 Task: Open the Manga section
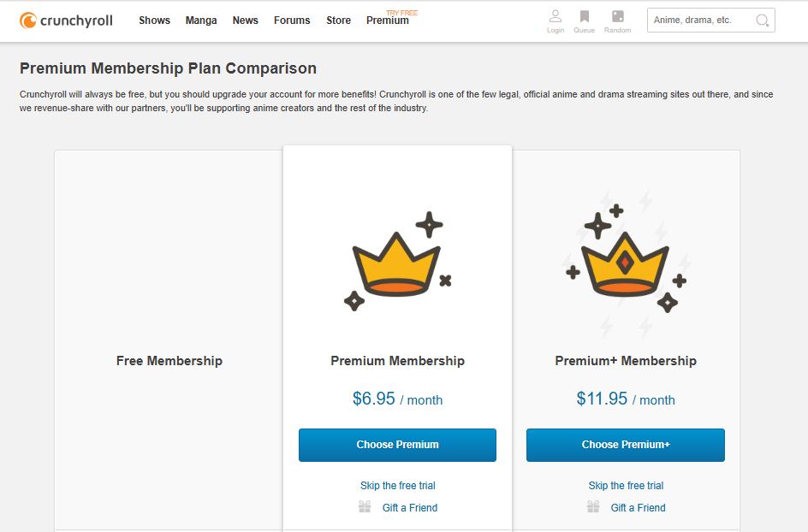click(200, 21)
